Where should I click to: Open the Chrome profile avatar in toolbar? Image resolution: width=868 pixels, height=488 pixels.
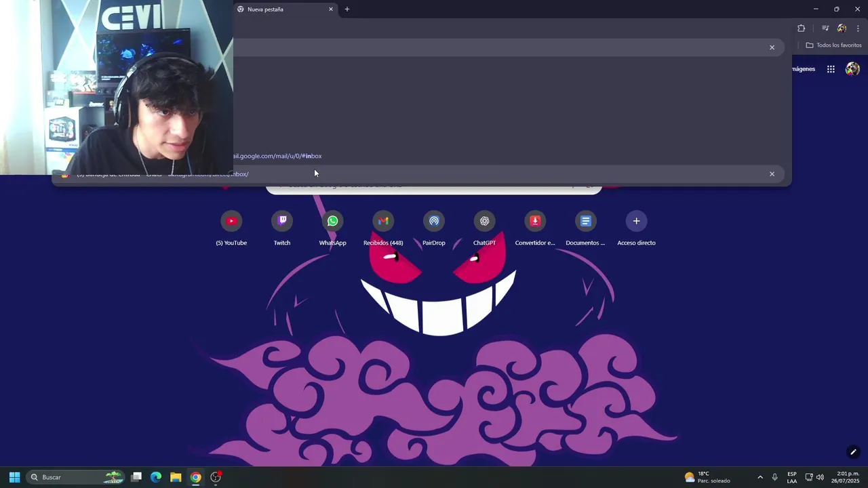point(842,28)
